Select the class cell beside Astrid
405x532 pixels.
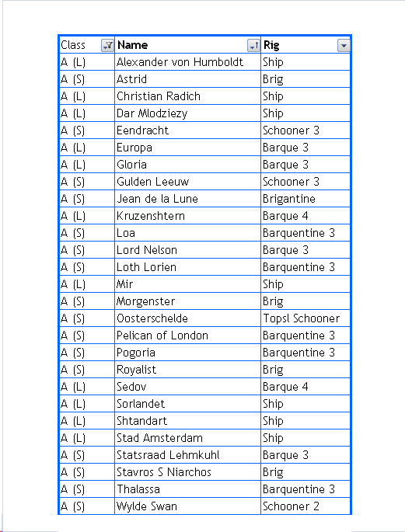87,79
